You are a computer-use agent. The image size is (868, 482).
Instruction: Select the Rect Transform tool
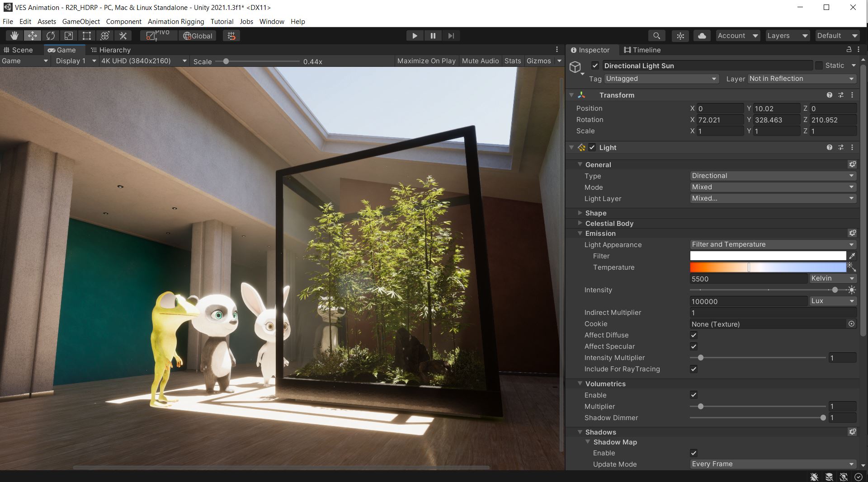pos(86,35)
